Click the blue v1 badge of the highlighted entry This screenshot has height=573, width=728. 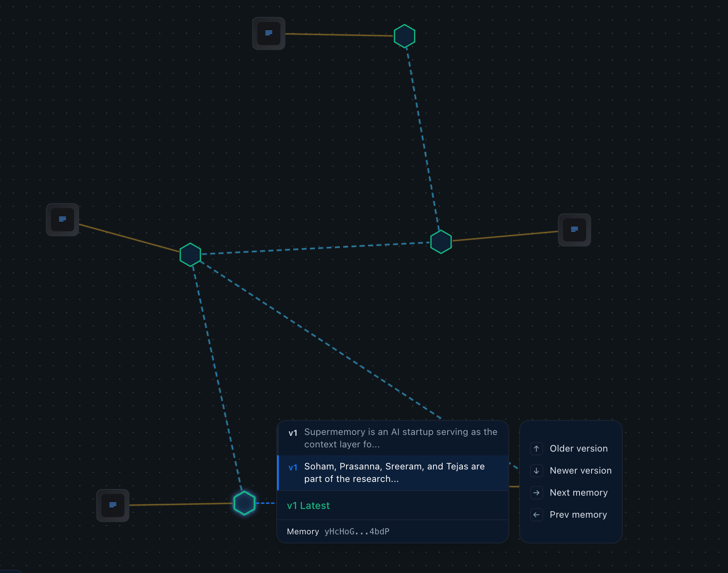pos(293,468)
